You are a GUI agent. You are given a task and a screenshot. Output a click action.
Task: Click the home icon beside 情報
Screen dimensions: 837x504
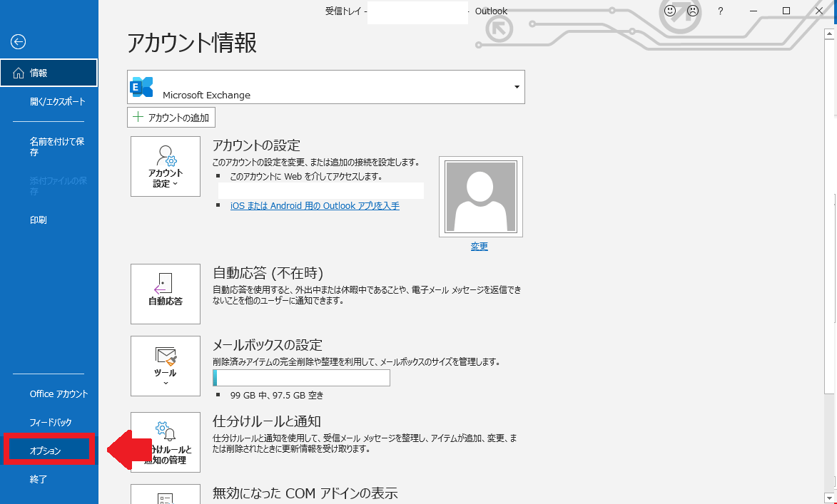pyautogui.click(x=18, y=73)
